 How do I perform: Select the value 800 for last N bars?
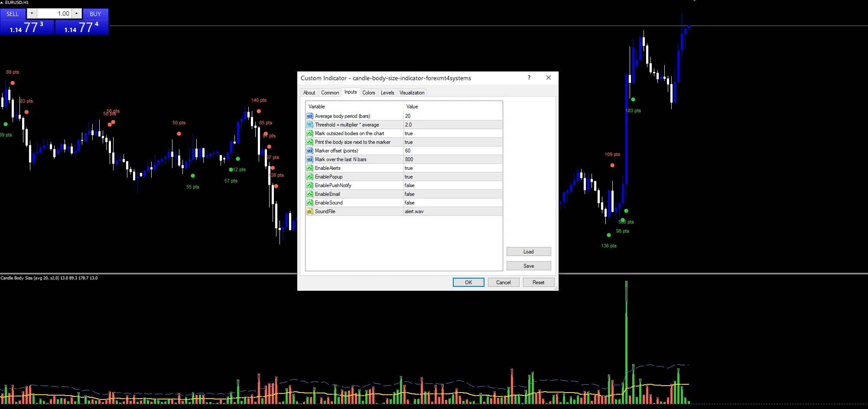(x=453, y=159)
